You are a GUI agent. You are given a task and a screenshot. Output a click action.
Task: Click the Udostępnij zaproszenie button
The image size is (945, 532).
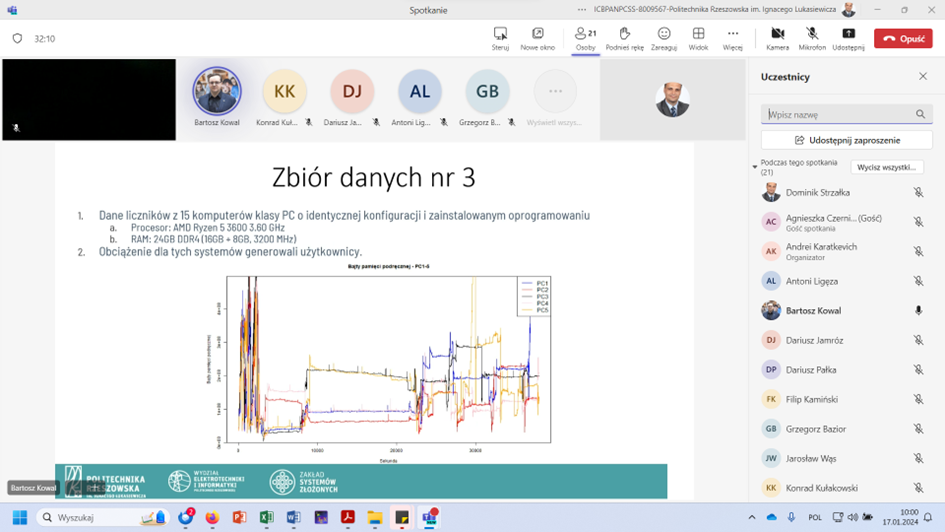847,140
